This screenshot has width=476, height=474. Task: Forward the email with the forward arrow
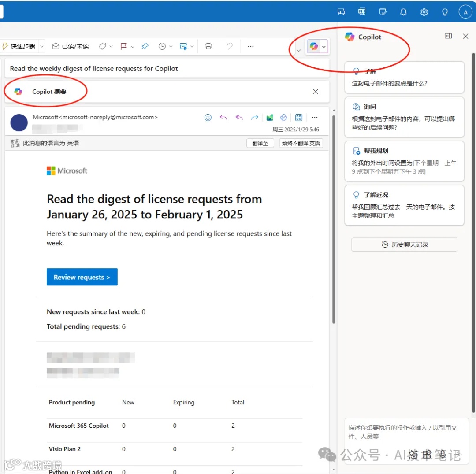(x=254, y=118)
